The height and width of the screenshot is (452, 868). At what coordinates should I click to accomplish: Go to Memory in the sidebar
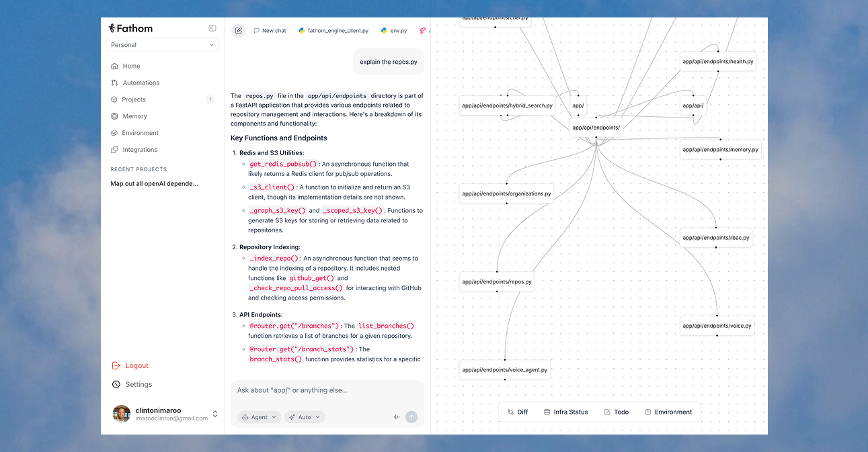click(x=134, y=116)
